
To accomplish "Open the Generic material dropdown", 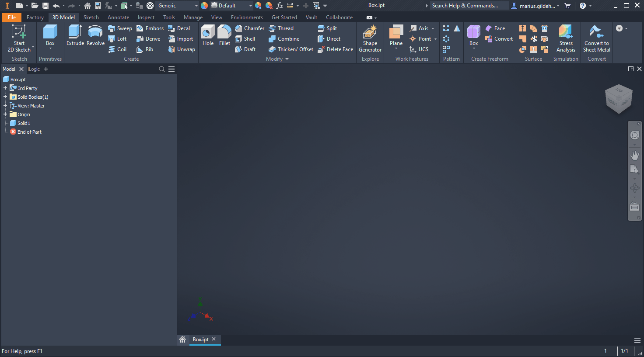I will point(196,5).
